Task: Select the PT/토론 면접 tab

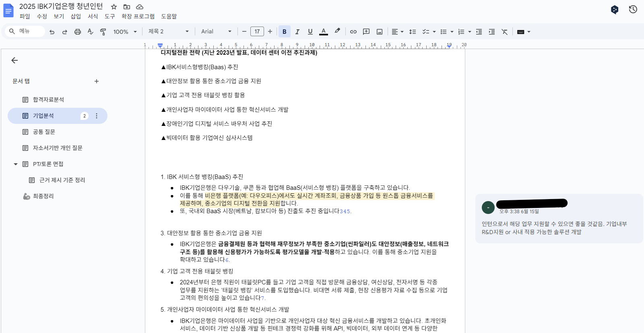Action: [x=48, y=164]
